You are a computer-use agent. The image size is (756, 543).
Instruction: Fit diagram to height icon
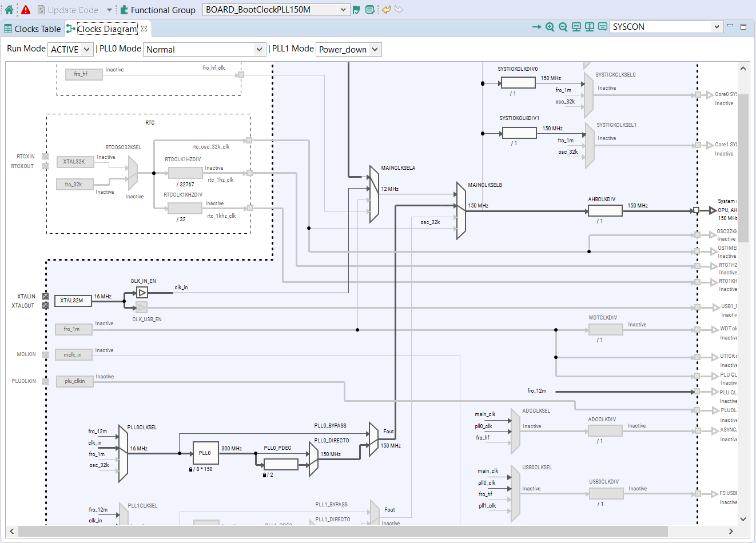click(589, 27)
